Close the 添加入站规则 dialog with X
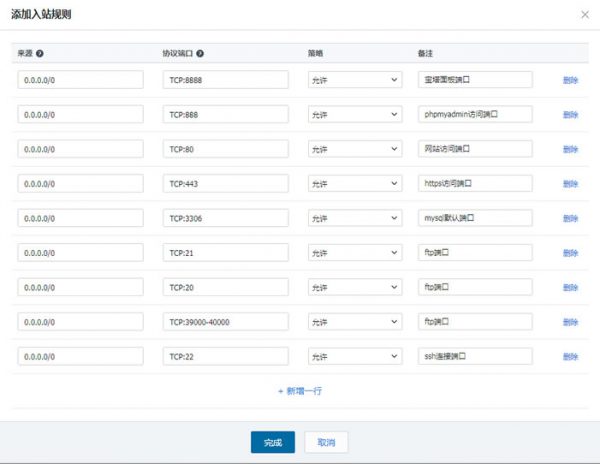The width and height of the screenshot is (600, 464). [x=584, y=14]
